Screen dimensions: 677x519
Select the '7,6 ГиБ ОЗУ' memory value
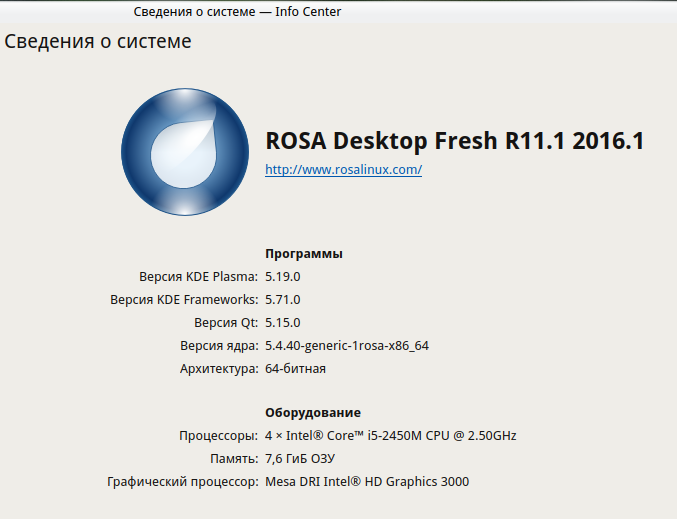(300, 459)
